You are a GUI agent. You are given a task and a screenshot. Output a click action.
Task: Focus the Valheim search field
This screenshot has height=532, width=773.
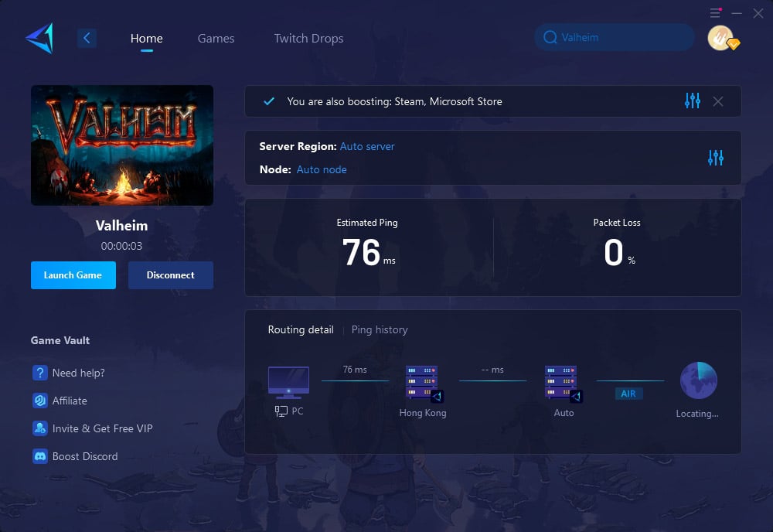[x=615, y=37]
